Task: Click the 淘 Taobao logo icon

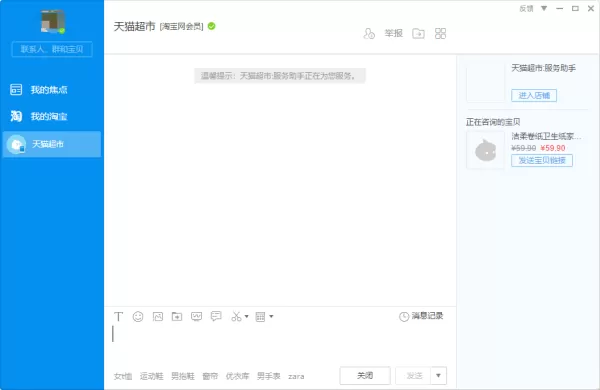Action: pyautogui.click(x=16, y=116)
